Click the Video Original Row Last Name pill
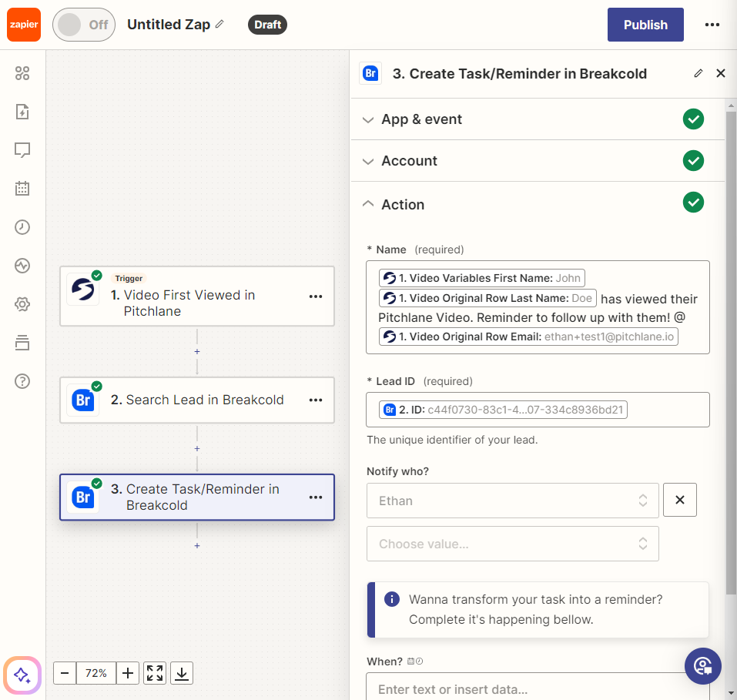This screenshot has width=737, height=700. click(488, 298)
